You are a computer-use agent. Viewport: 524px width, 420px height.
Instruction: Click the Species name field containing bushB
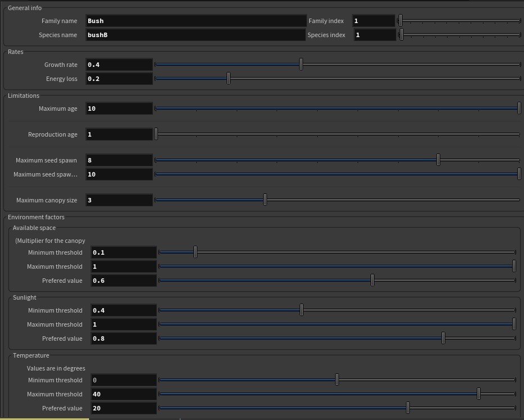196,35
